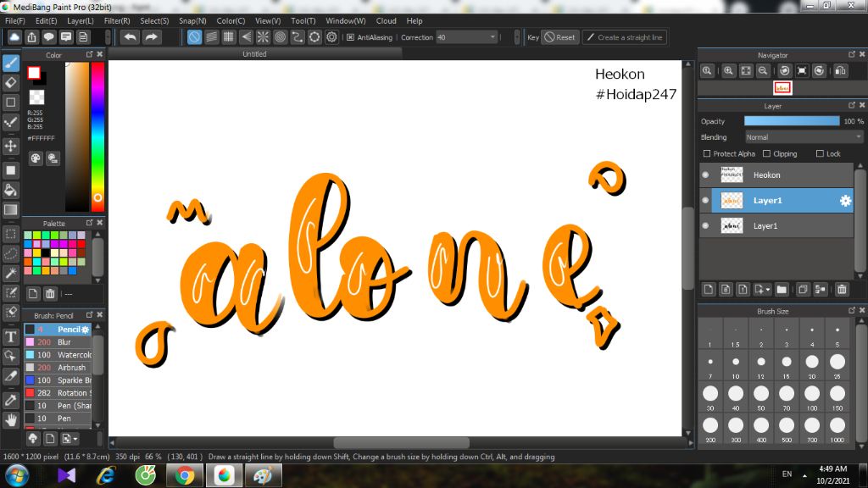This screenshot has height=488, width=868.
Task: Enable Protect Alpha checkbox
Action: pyautogui.click(x=706, y=154)
